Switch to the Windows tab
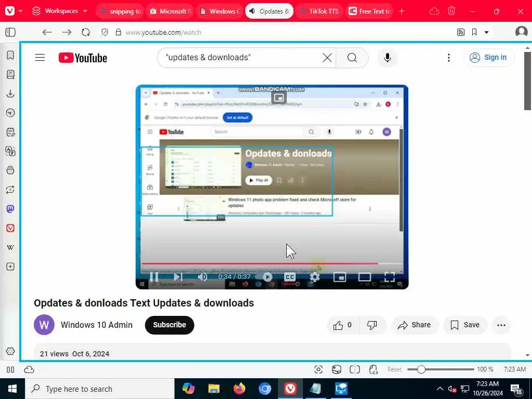The width and height of the screenshot is (532, 399). click(x=220, y=11)
